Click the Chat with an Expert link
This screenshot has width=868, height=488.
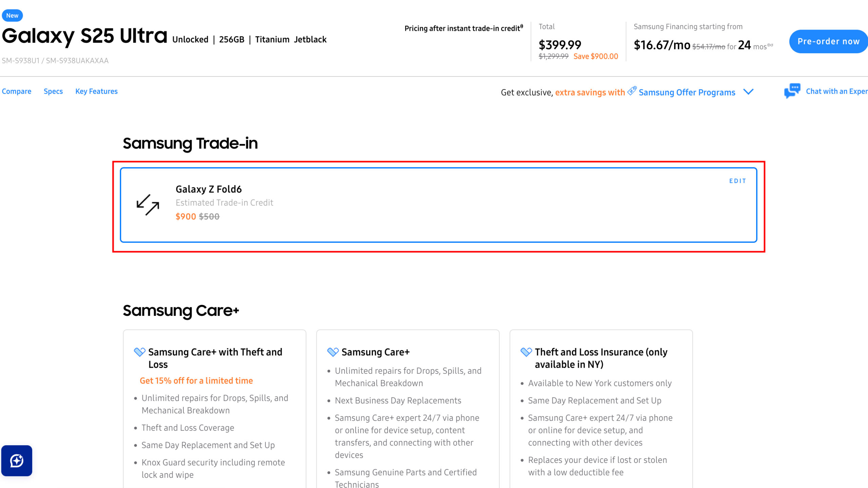pos(836,91)
